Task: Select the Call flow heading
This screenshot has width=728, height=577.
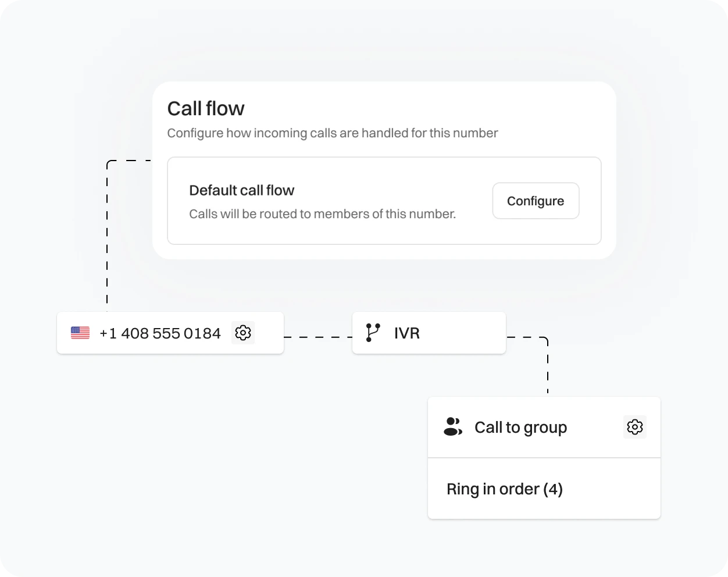Action: pyautogui.click(x=206, y=108)
